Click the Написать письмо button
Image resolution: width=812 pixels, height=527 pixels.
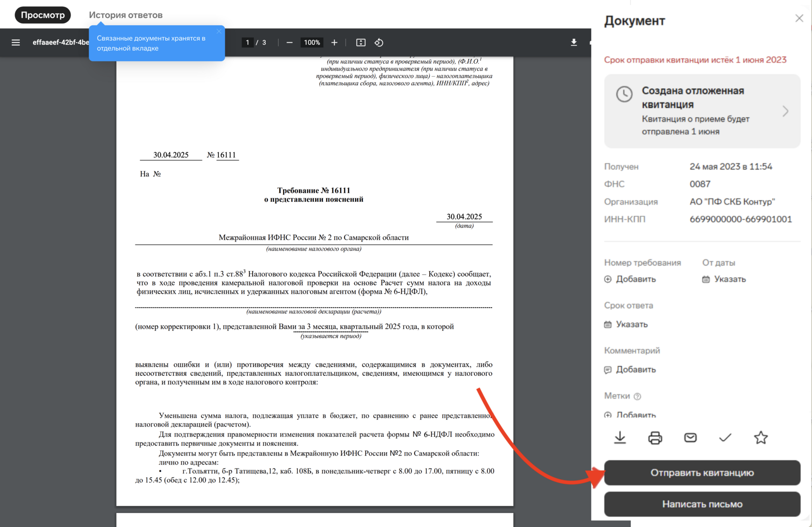point(702,504)
